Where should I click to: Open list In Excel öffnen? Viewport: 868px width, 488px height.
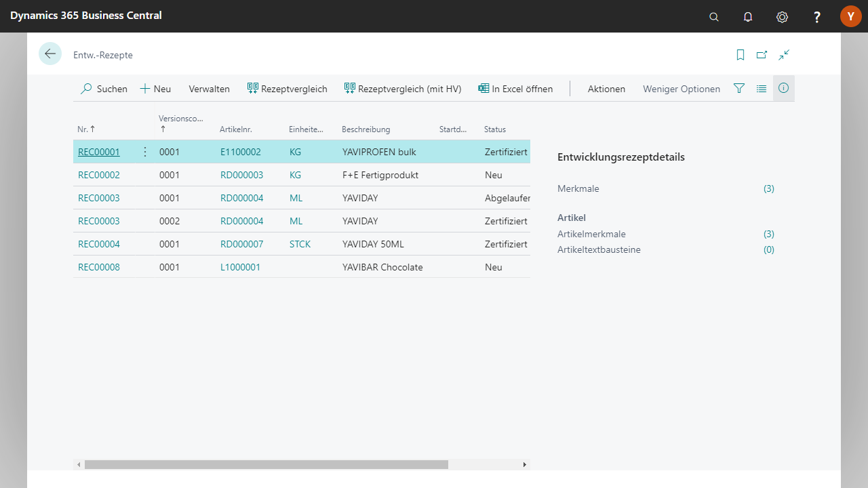click(515, 89)
